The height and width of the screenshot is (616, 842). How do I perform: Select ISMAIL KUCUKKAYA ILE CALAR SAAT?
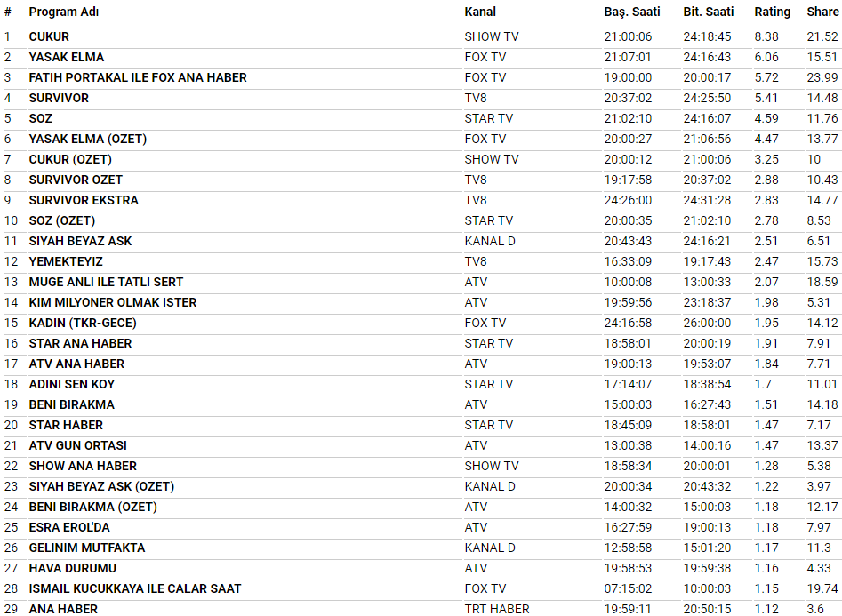[x=135, y=588]
